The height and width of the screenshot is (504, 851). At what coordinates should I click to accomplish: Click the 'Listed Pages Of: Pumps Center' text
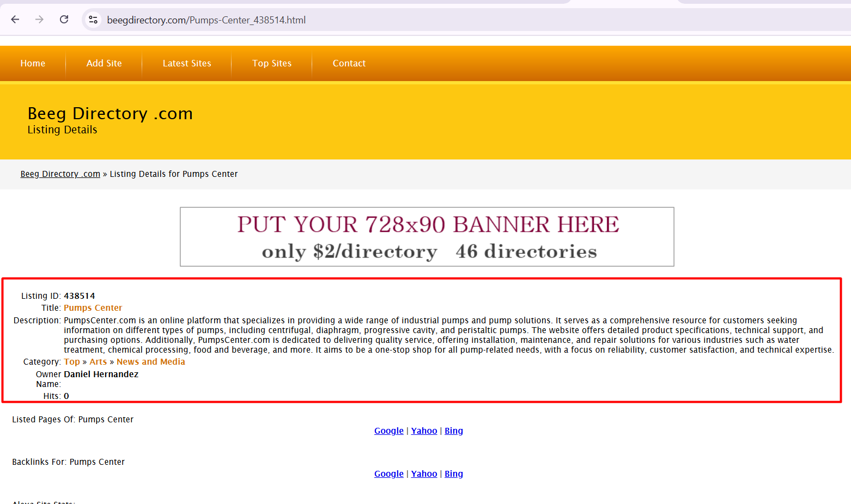pos(73,420)
